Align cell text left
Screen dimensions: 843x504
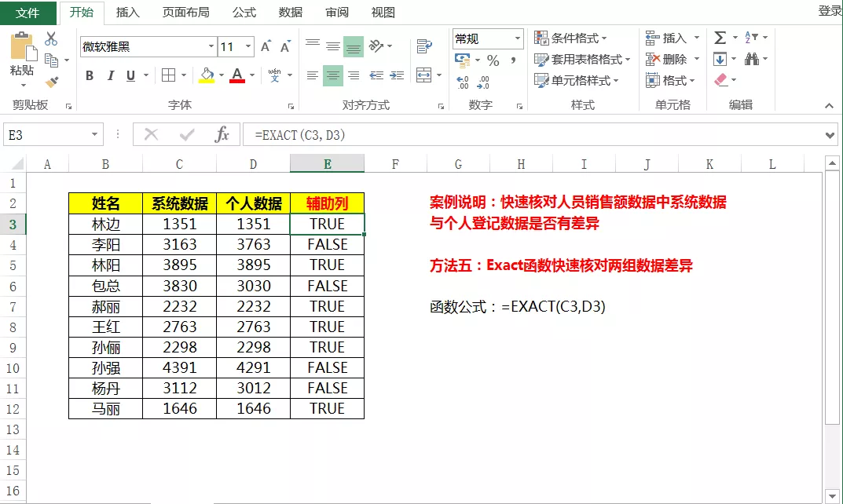(x=313, y=75)
